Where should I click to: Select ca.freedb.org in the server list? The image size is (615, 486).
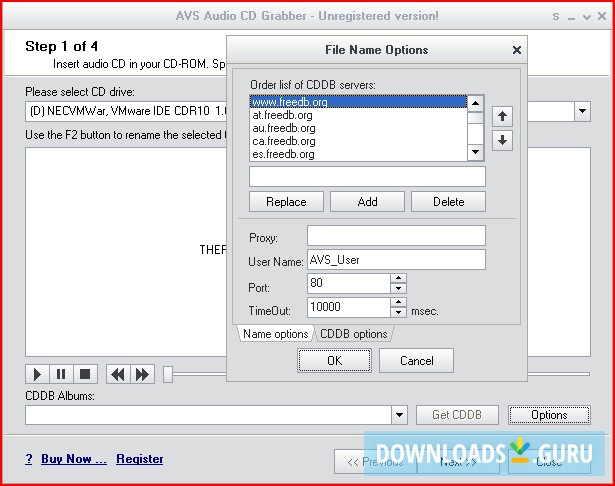(x=358, y=141)
